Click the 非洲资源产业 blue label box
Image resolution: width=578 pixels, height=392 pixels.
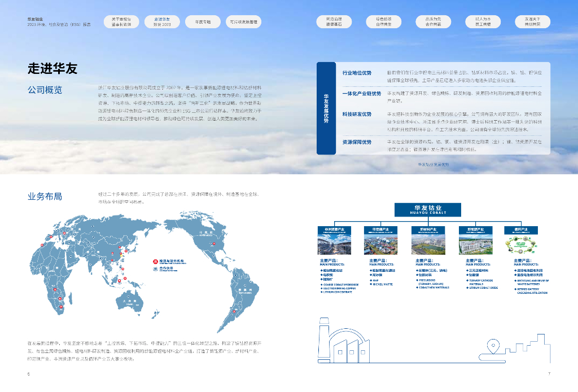click(334, 230)
